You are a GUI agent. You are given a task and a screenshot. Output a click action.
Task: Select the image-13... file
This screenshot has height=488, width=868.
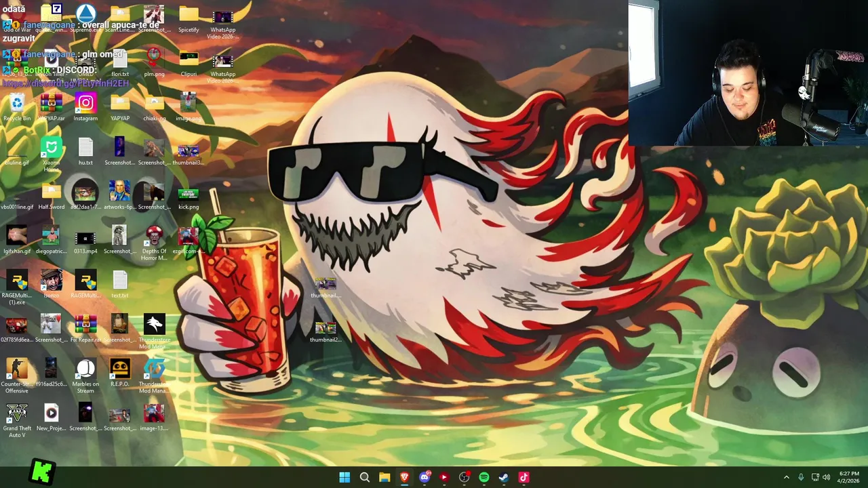point(154,417)
